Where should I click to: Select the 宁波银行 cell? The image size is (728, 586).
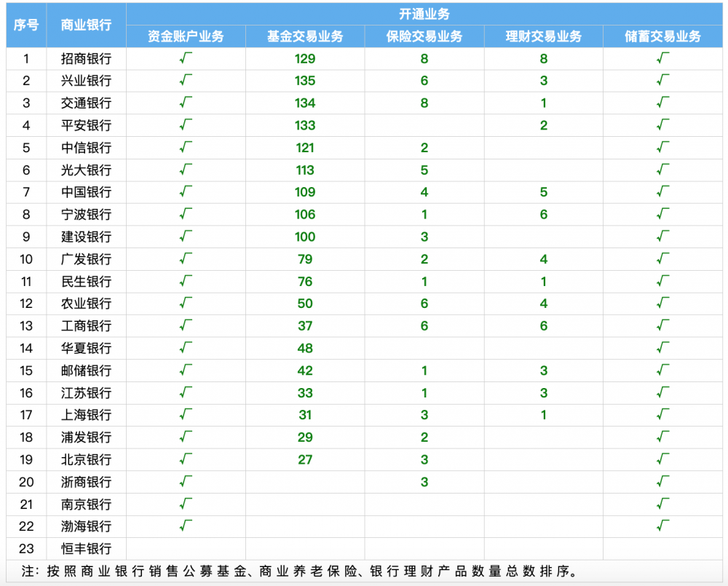pos(87,215)
